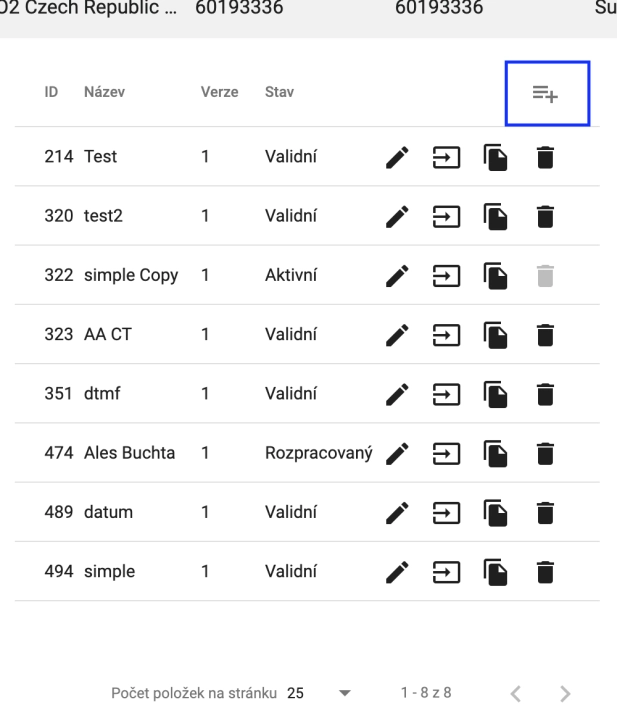Delete the dtmf row
This screenshot has width=617, height=705.
tap(545, 394)
